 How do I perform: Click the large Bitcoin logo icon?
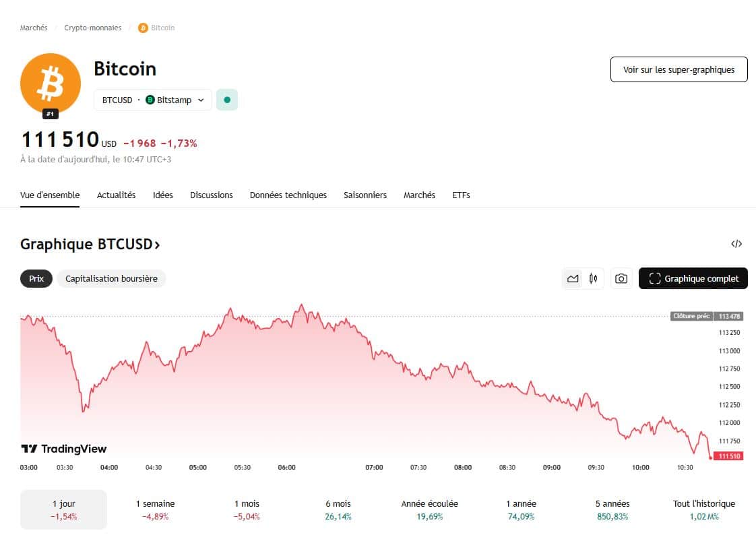click(51, 84)
